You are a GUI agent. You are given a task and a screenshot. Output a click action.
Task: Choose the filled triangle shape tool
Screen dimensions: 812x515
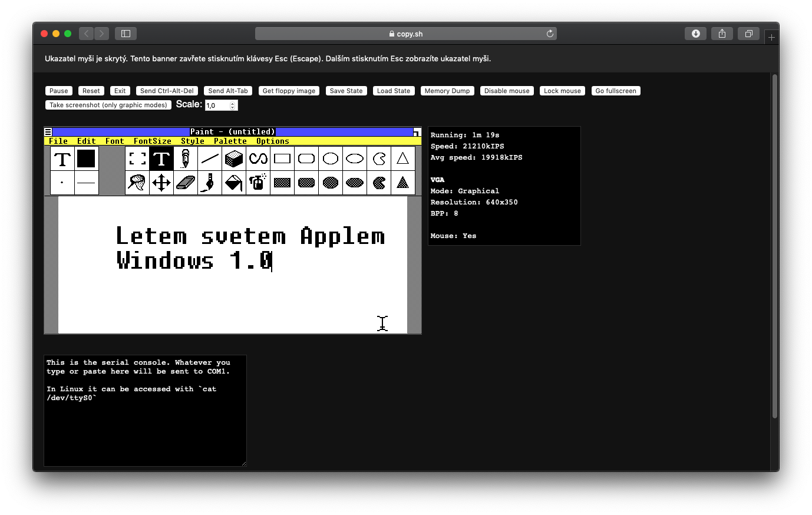click(403, 183)
